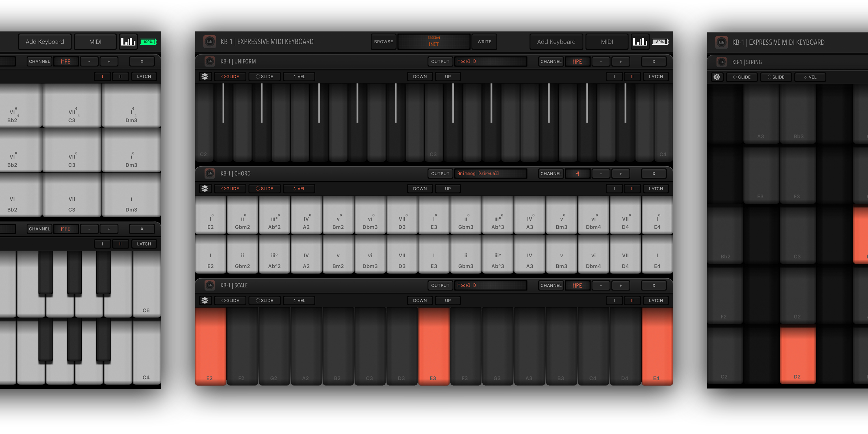
Task: Open settings gear of SCALE keyboard
Action: [205, 300]
